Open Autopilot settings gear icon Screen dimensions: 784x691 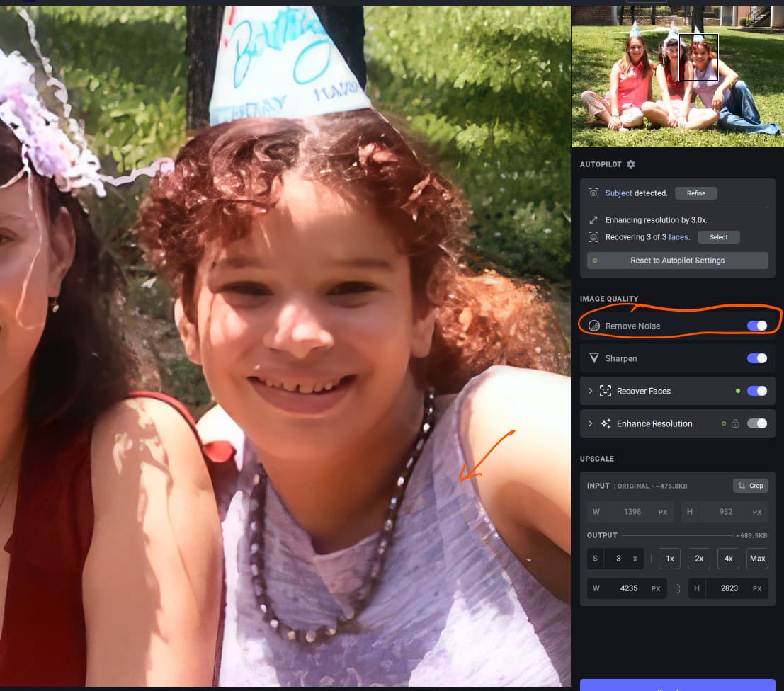pos(630,164)
